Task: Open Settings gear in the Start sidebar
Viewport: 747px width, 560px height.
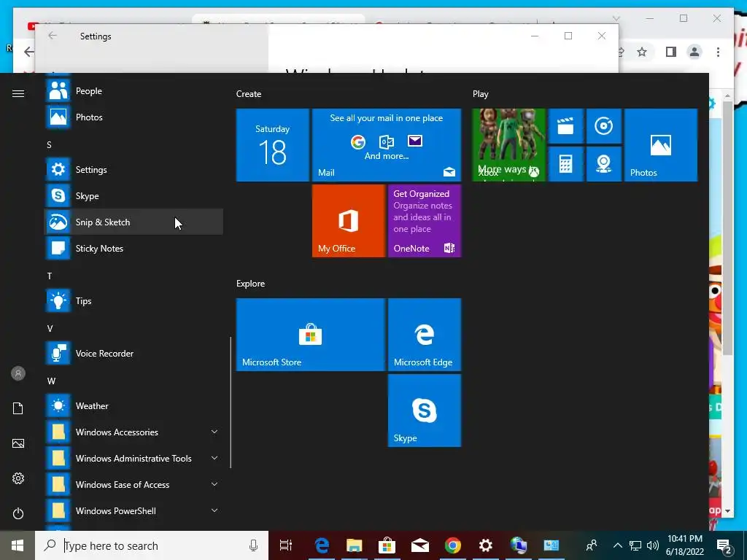Action: [18, 478]
